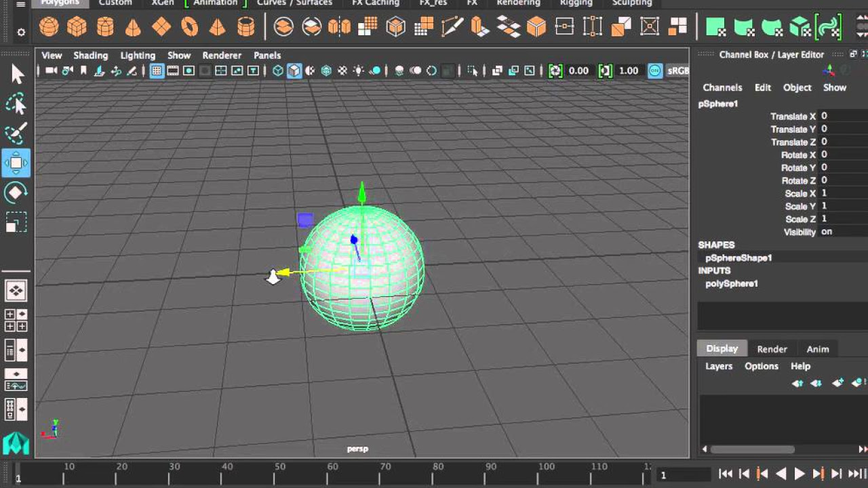Toggle wireframe display in panel toolbar
Viewport: 868px width, 488px height.
click(x=278, y=70)
